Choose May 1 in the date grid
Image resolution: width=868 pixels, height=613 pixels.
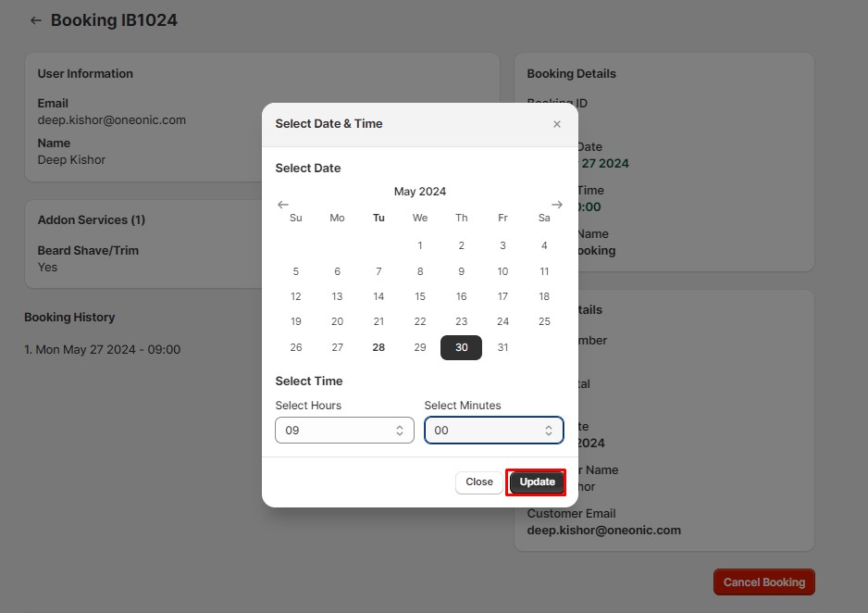[x=420, y=246]
